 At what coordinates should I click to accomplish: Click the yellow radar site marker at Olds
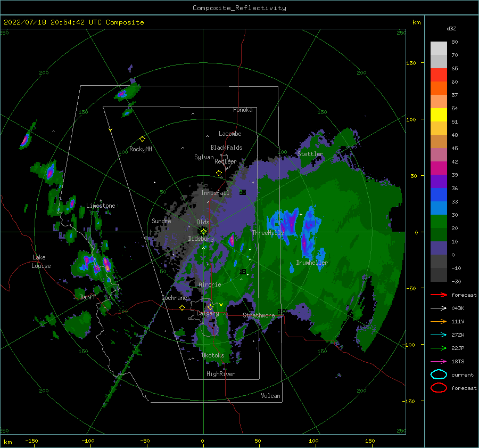click(x=203, y=232)
